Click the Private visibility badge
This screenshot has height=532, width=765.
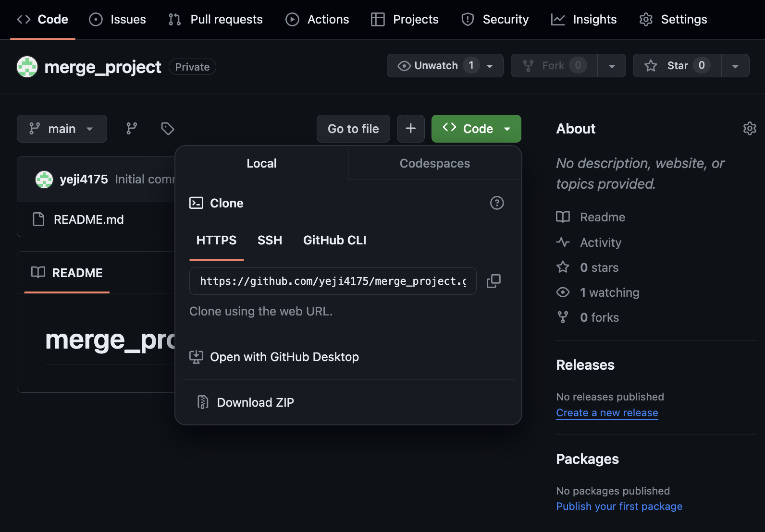pos(192,67)
